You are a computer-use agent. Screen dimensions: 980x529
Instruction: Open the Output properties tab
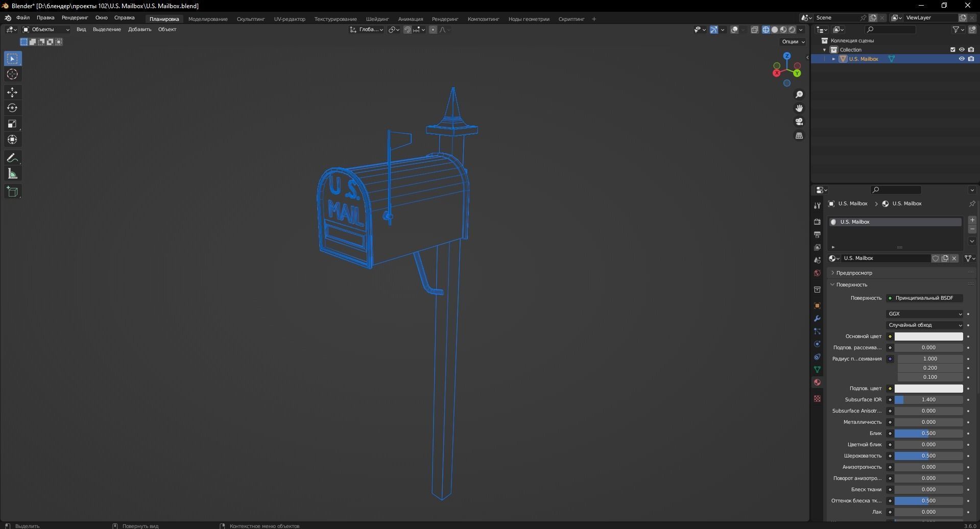pyautogui.click(x=817, y=234)
